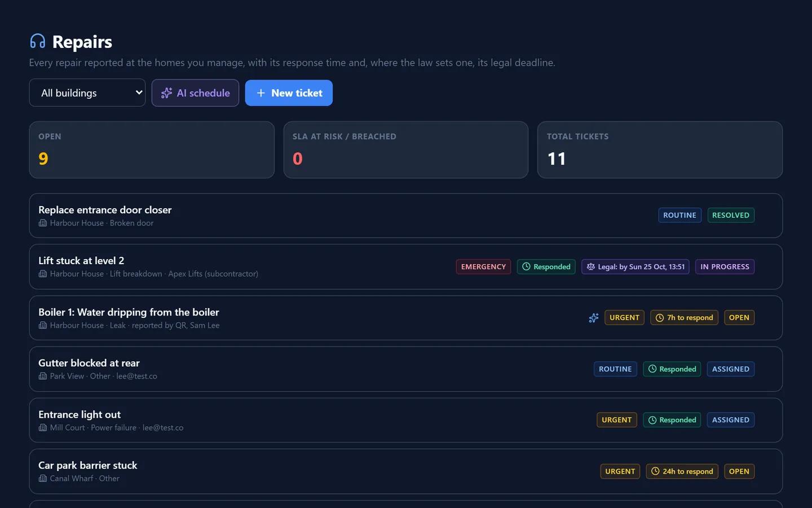812x508 pixels.
Task: Click the headset icon beside Repairs heading
Action: tap(37, 41)
